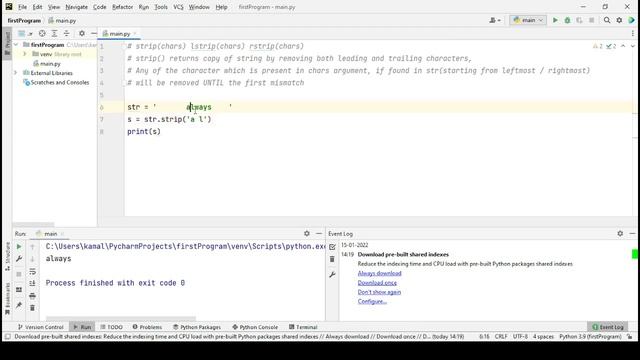Toggle scroll to end in Run console
The width and height of the screenshot is (640, 360).
click(x=33, y=283)
